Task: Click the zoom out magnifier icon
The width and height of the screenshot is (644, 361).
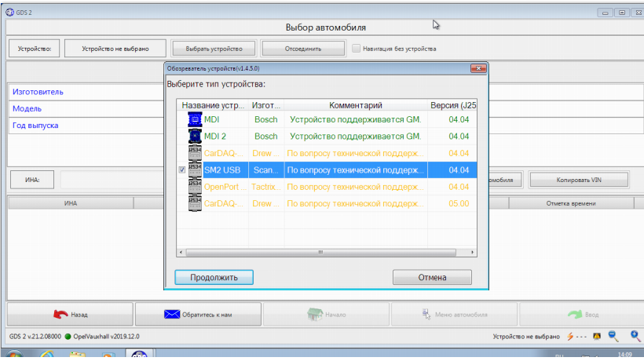Action: [613, 337]
